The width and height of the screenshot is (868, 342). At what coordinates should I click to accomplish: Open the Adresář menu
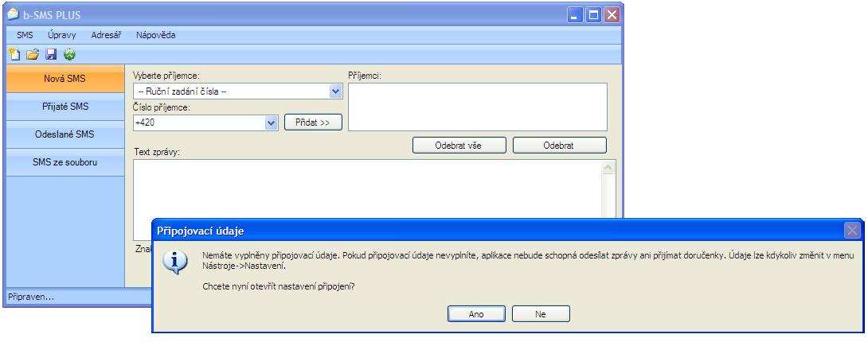[106, 35]
